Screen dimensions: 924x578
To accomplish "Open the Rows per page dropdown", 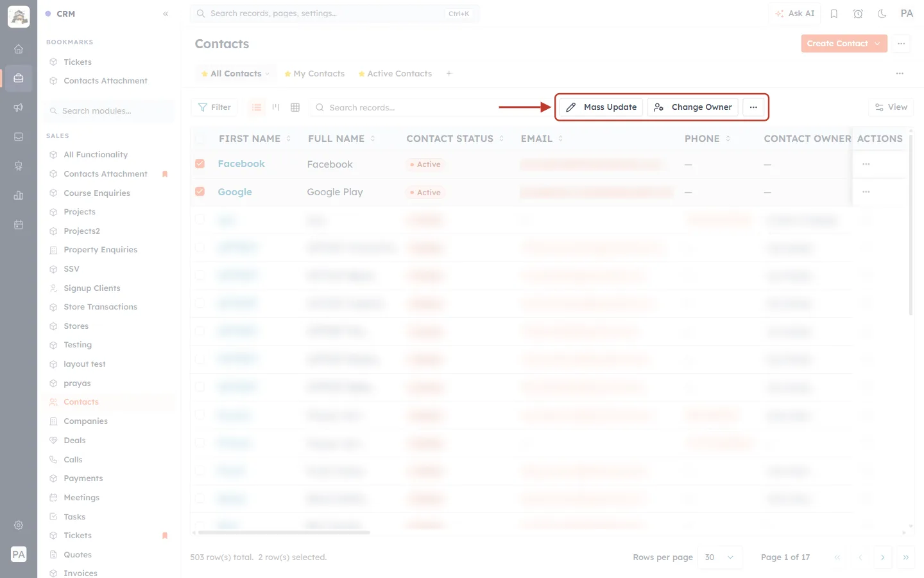I will [x=719, y=557].
